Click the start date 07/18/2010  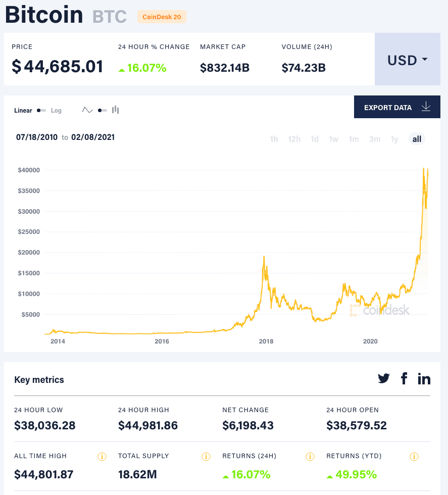point(37,137)
